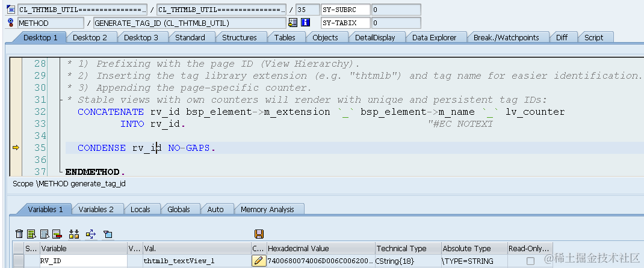Open the Data Explorer tab
This screenshot has width=644, height=268.
click(x=434, y=37)
